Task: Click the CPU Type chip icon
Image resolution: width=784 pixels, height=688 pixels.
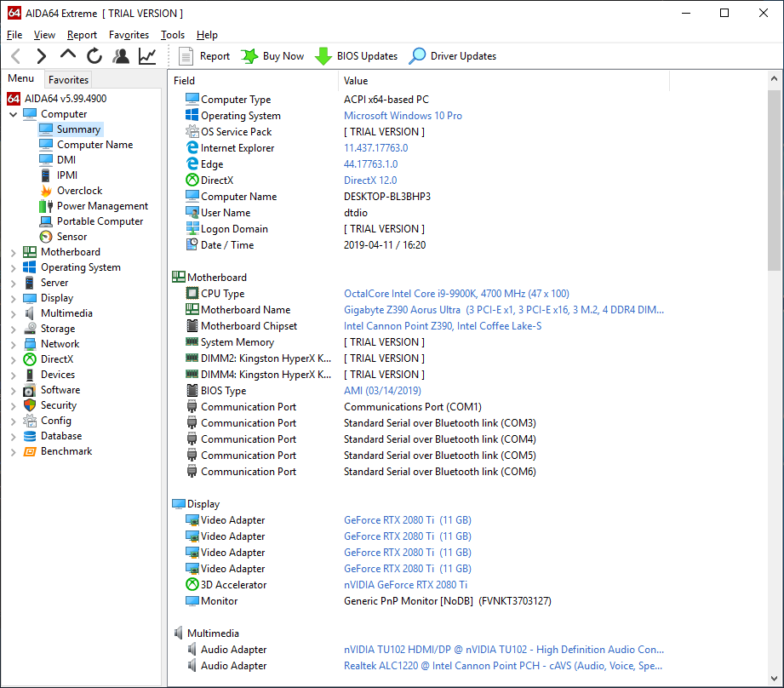Action: point(192,293)
